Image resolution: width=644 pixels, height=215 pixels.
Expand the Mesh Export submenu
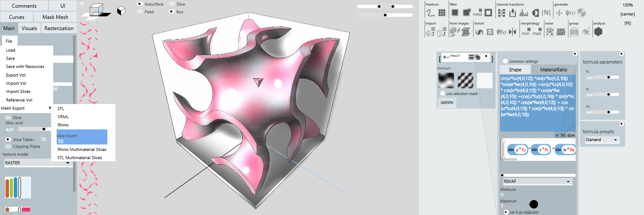point(26,108)
